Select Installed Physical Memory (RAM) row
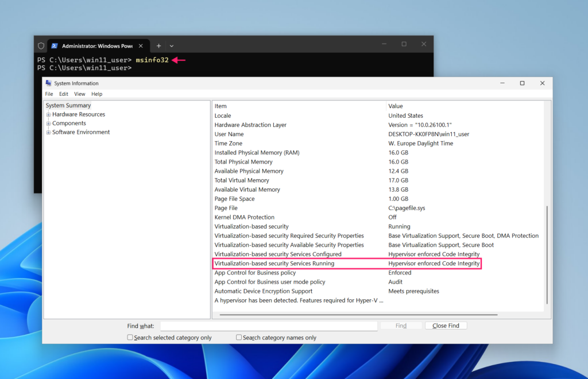Screen dimensions: 588x379 point(378,153)
